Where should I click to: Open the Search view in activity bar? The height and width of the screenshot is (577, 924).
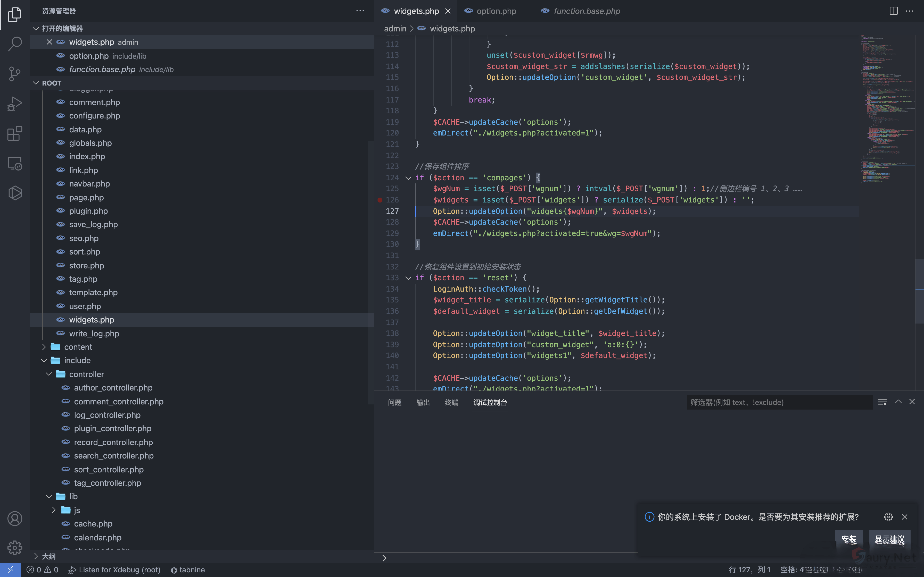(14, 44)
